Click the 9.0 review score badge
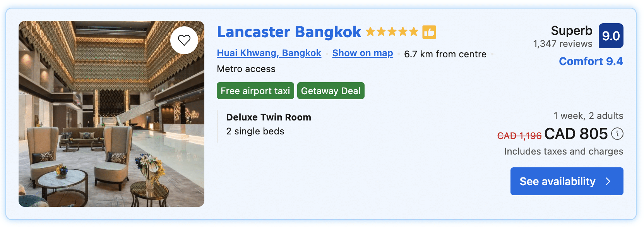This screenshot has width=644, height=227. (611, 36)
